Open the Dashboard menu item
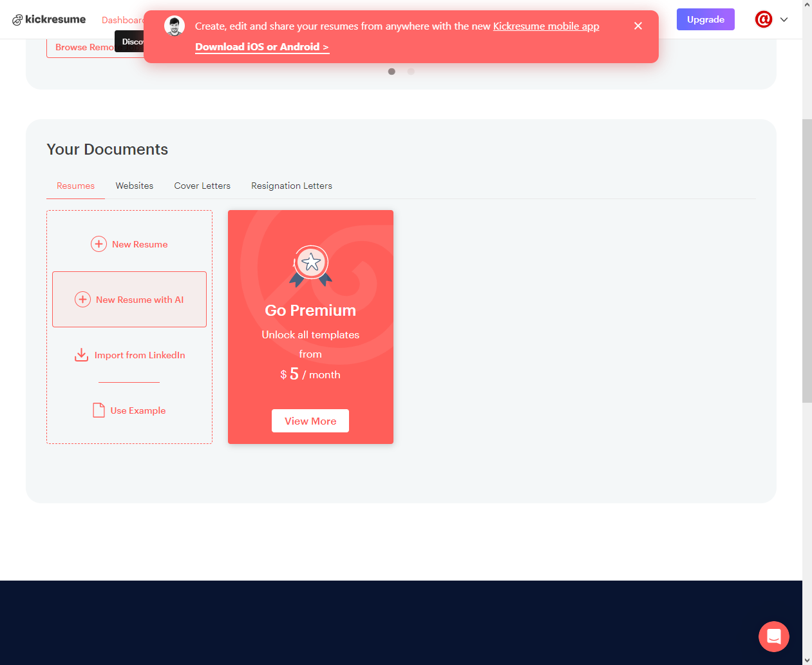This screenshot has height=665, width=812. [122, 20]
